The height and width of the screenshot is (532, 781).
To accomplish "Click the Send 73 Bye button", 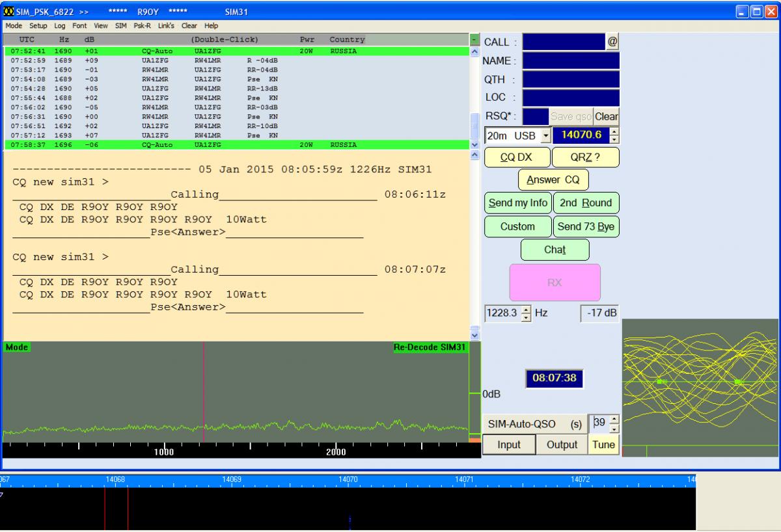I will [585, 226].
